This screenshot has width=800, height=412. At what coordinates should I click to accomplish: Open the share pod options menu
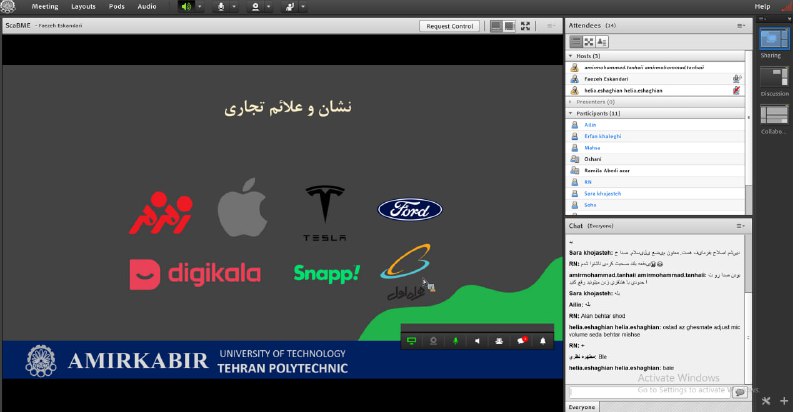point(551,26)
